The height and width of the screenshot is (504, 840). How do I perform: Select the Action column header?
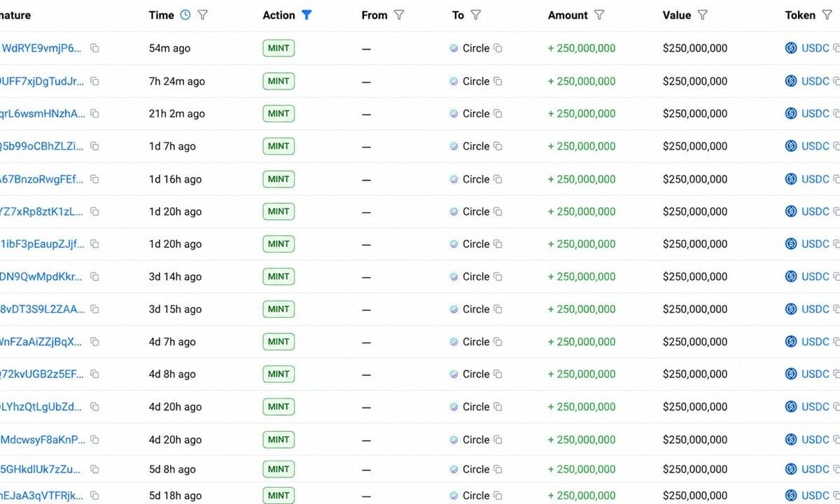coord(279,15)
